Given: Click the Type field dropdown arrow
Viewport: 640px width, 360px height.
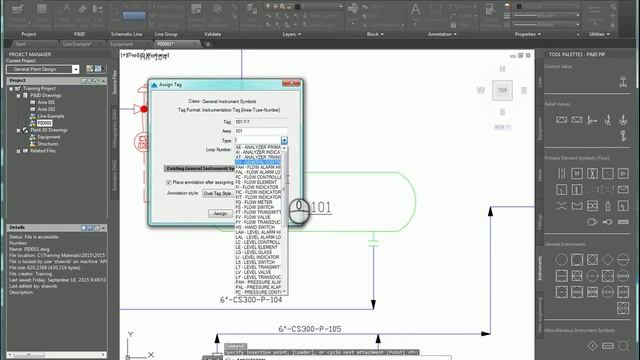Looking at the screenshot, I should (284, 140).
